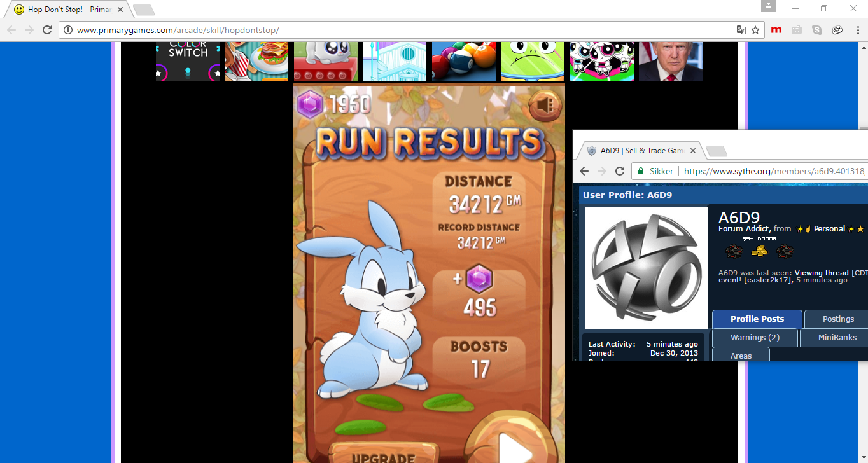Open the 8-ball pool game thumbnail
868x463 pixels.
pyautogui.click(x=464, y=61)
